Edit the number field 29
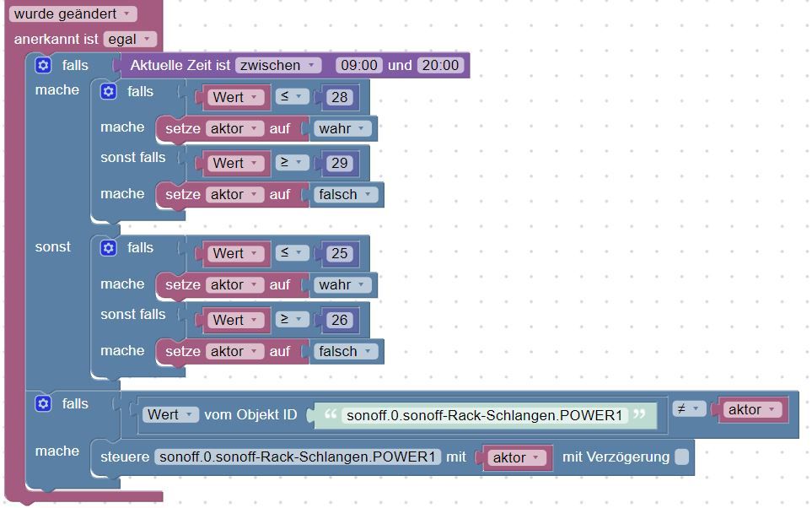This screenshot has width=812, height=508. pyautogui.click(x=340, y=164)
